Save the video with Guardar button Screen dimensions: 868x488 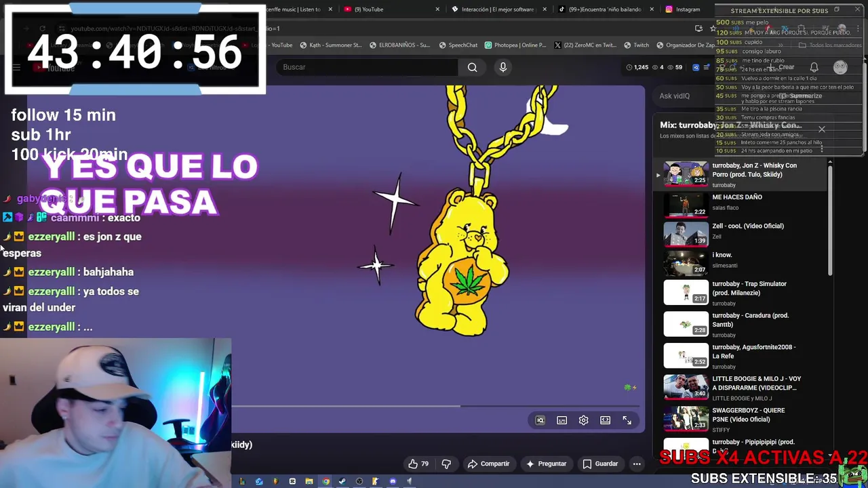point(600,464)
